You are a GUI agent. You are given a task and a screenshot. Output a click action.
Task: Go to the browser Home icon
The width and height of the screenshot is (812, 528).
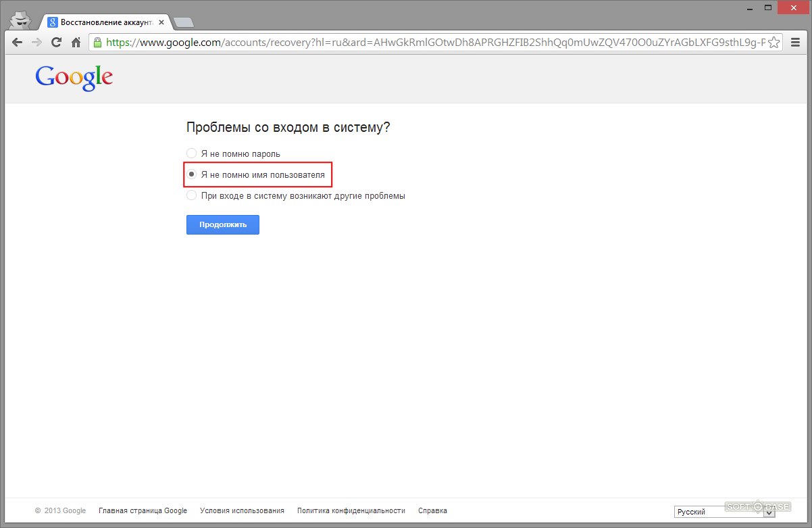point(76,42)
